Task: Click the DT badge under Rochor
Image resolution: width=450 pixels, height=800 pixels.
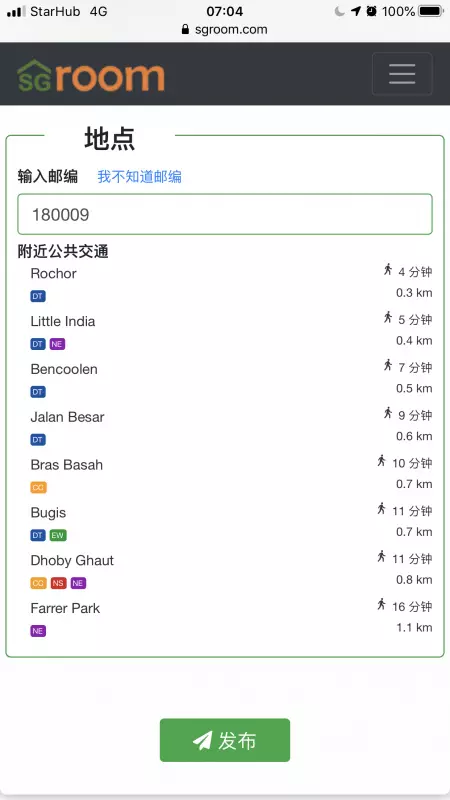Action: tap(38, 296)
